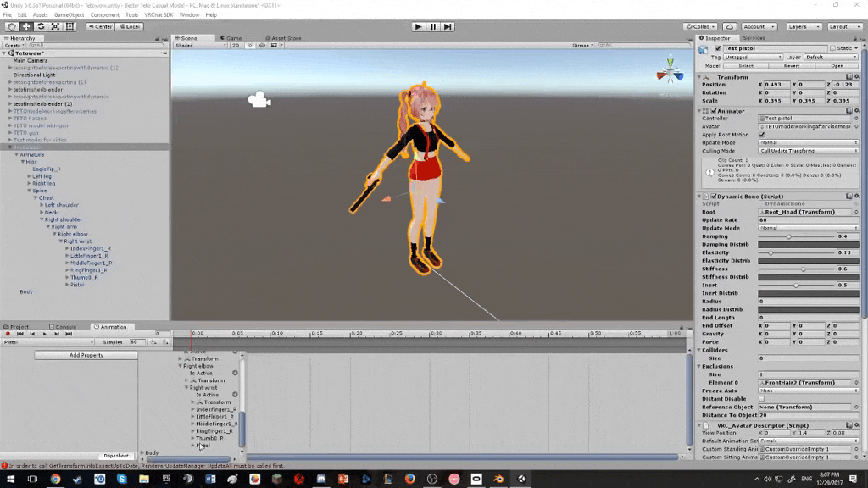
Task: Open Steam from the Windows taskbar
Action: tap(77, 479)
